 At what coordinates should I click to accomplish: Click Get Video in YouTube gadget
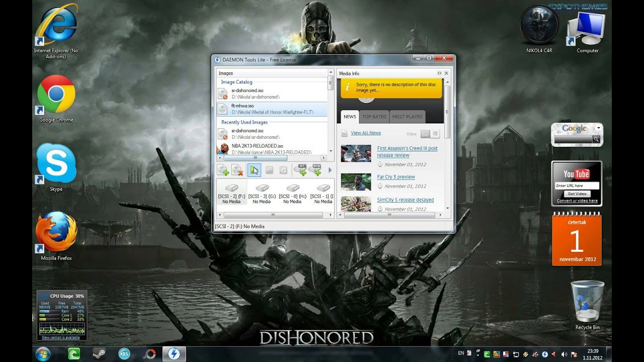tap(577, 194)
